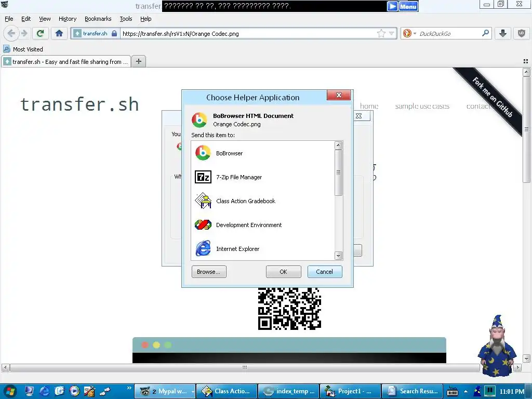The image size is (532, 399).
Task: Confirm helper choice with OK
Action: click(283, 272)
